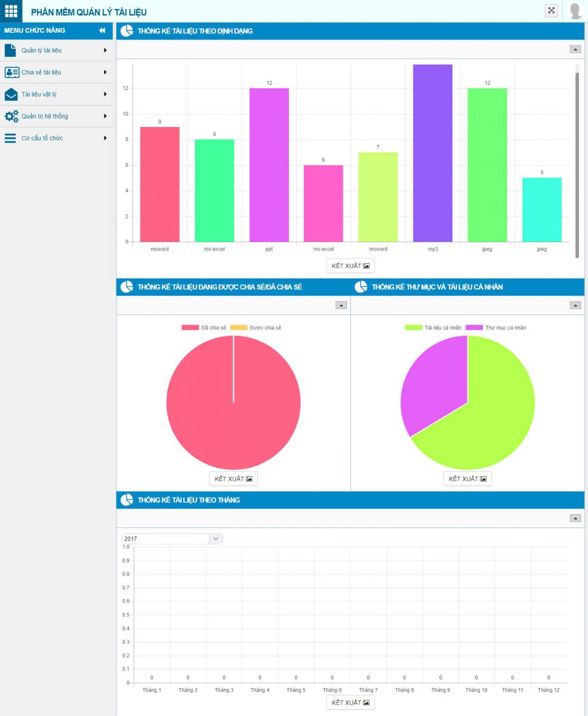Collapse the monthly statistics panel

[x=575, y=519]
